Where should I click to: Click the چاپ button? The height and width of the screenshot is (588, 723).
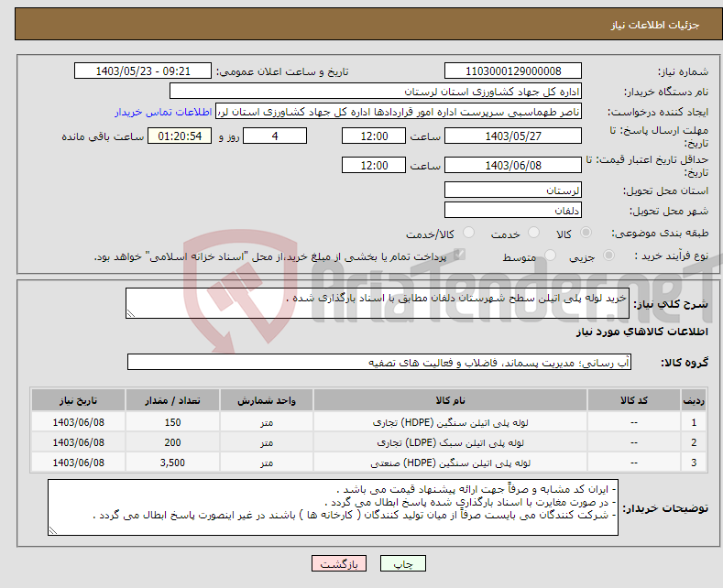coord(403,563)
